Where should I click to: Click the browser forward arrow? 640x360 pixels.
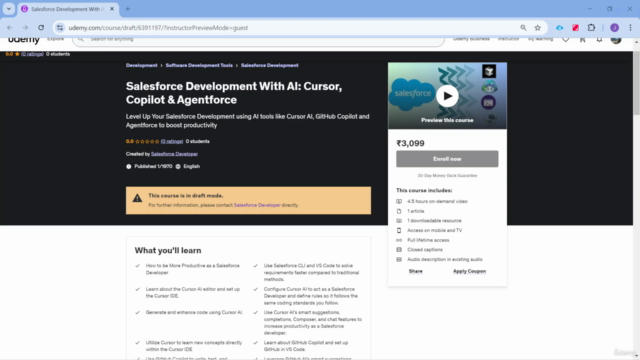25,28
